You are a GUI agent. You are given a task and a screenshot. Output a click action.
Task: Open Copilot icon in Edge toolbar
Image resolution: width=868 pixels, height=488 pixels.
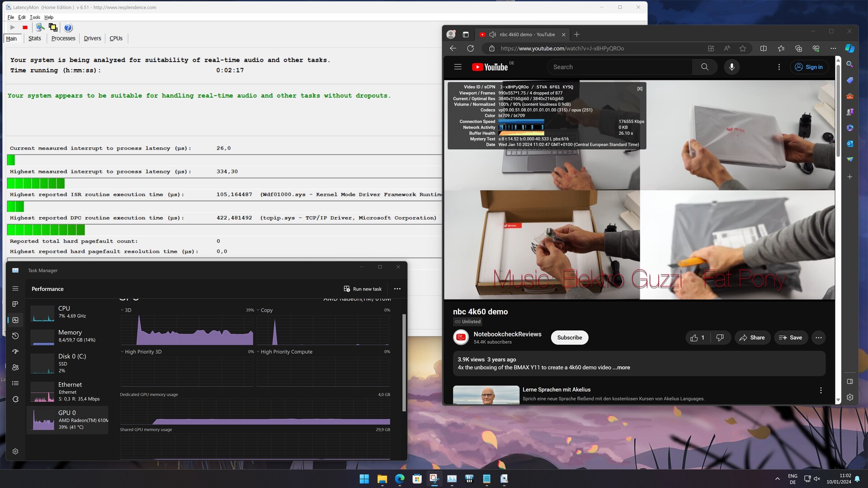coord(849,48)
